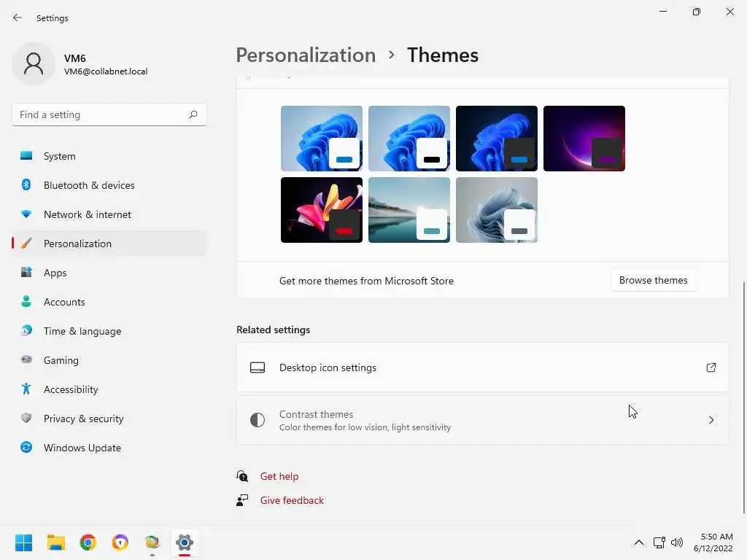
Task: Click the search magnifier icon
Action: [193, 114]
